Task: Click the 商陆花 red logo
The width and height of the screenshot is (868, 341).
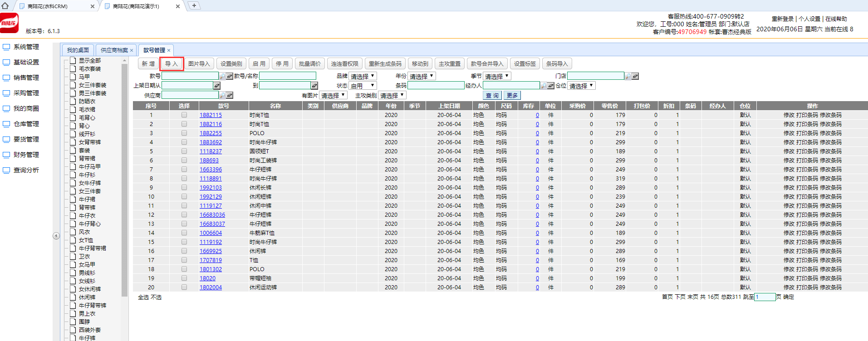Action: coord(9,23)
